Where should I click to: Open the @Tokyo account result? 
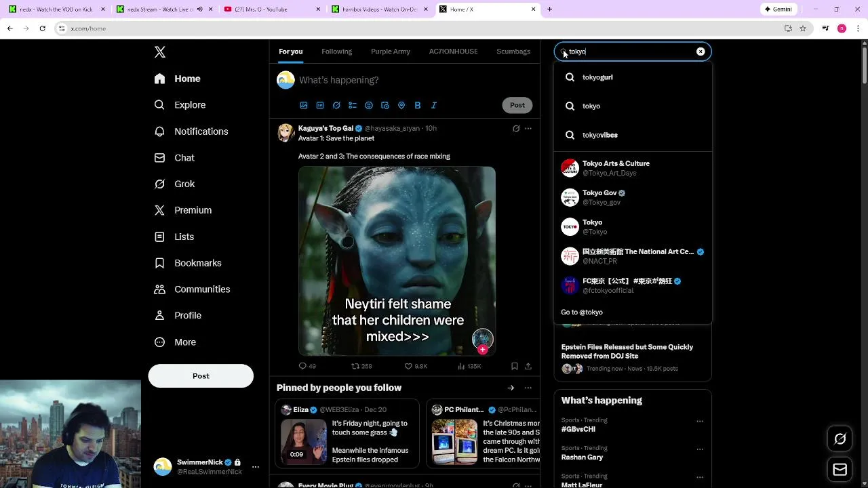(633, 227)
